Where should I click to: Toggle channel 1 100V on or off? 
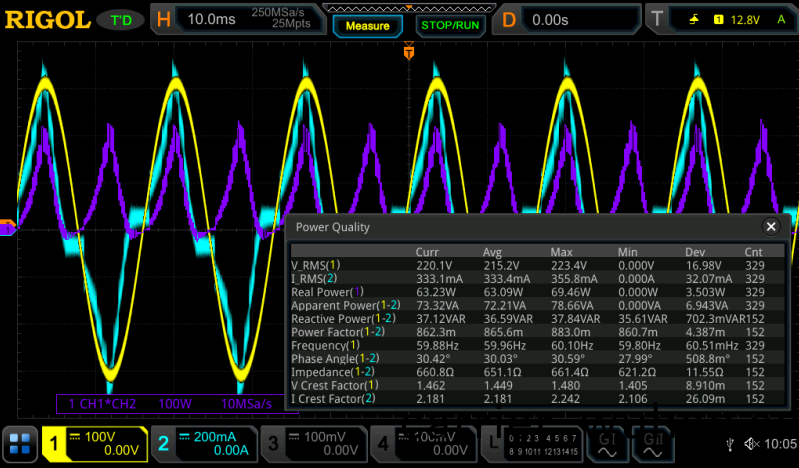point(94,444)
